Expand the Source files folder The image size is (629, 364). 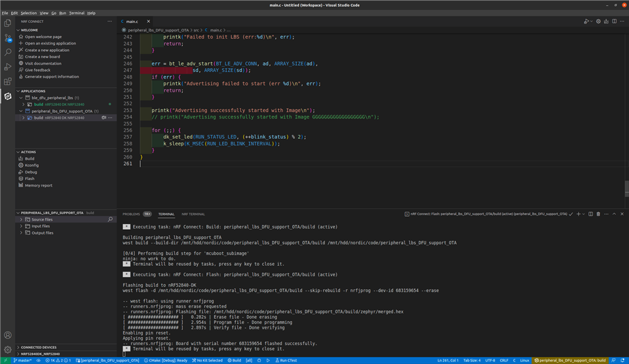coord(21,219)
